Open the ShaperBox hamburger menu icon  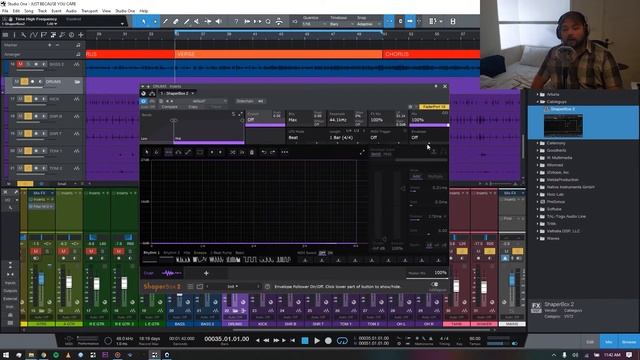[190, 287]
